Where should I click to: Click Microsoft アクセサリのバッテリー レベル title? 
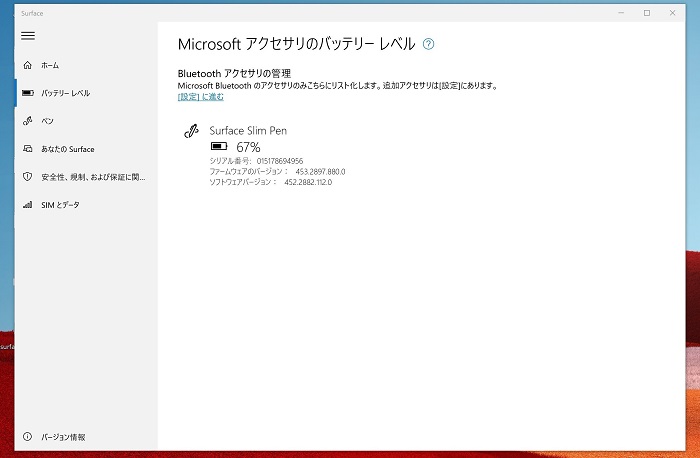tap(296, 44)
